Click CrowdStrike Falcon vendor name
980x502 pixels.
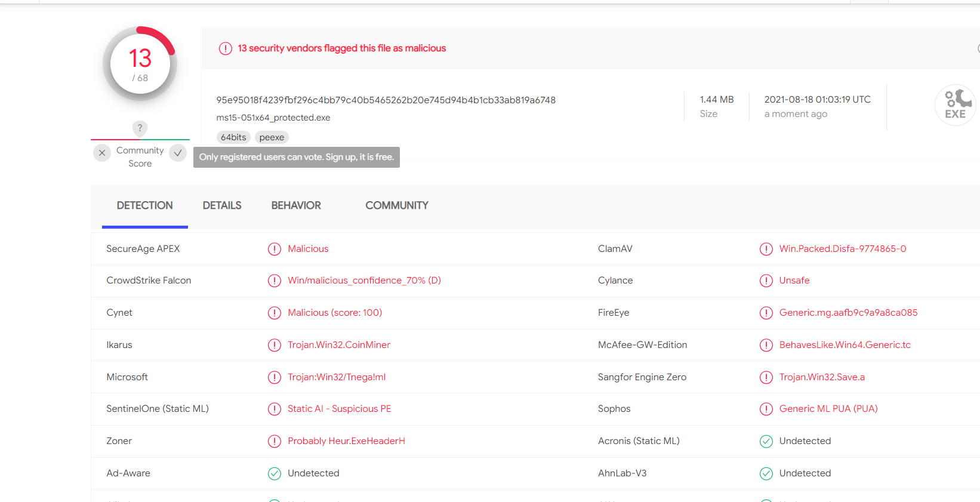(149, 281)
